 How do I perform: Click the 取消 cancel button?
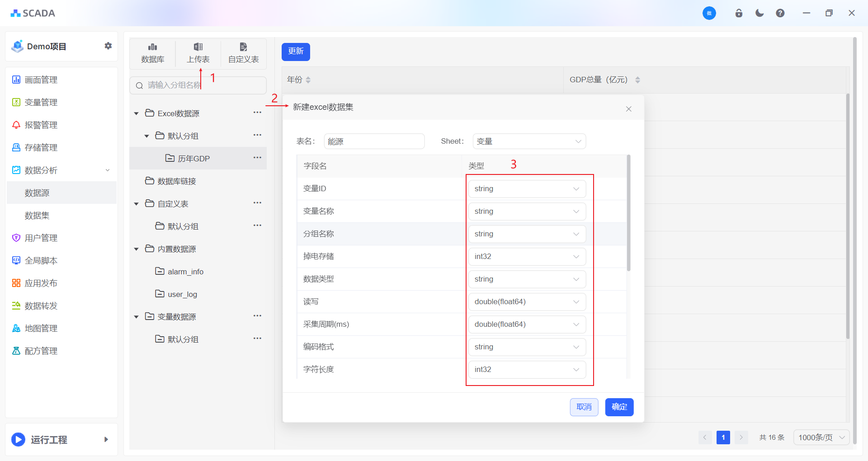coord(584,407)
